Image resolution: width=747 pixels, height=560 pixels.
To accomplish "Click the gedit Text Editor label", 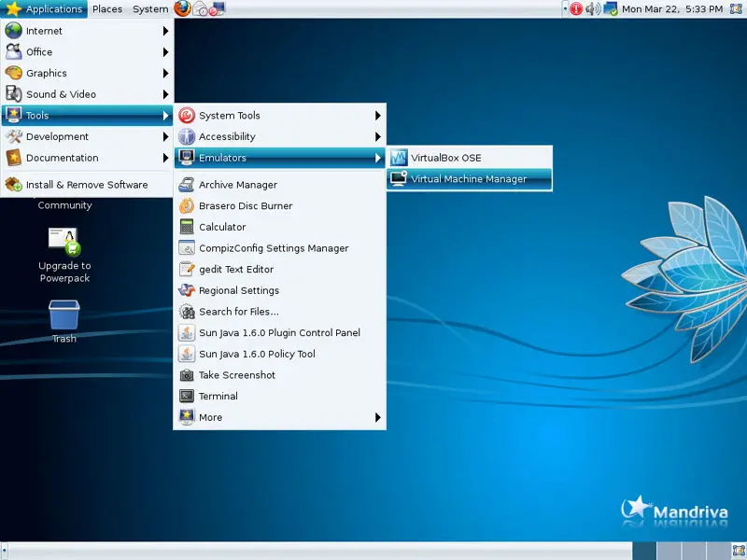I will tap(236, 270).
